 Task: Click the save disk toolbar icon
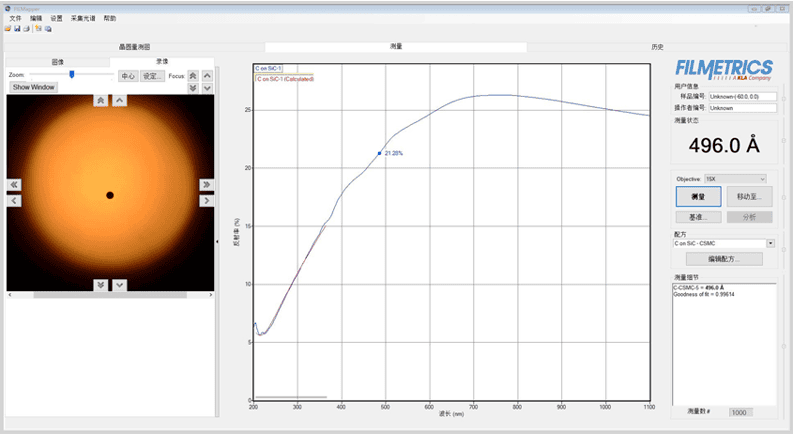click(17, 29)
